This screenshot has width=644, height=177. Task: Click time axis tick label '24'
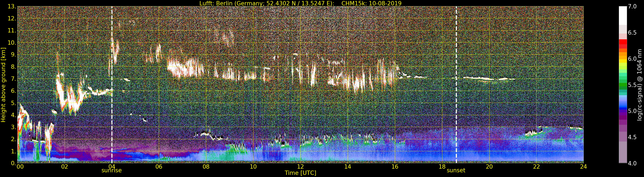coord(583,166)
